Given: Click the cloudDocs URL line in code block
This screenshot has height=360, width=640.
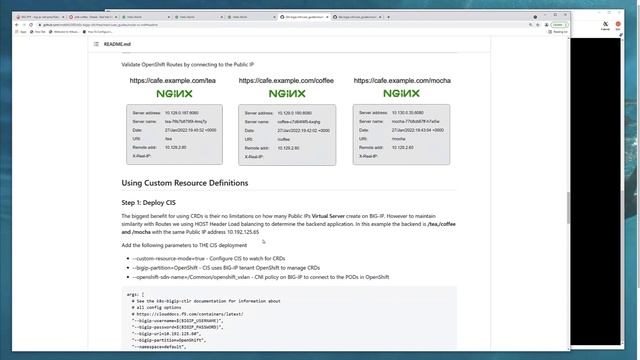Looking at the screenshot, I should tap(187, 314).
